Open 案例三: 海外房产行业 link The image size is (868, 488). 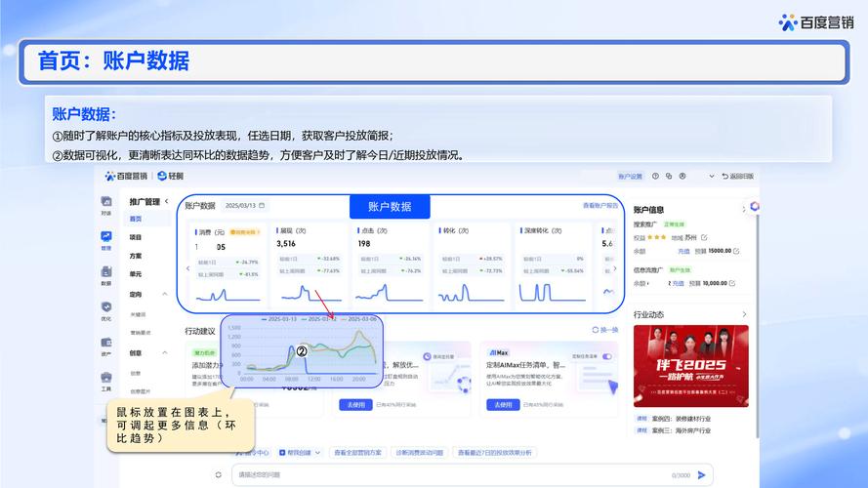point(681,430)
